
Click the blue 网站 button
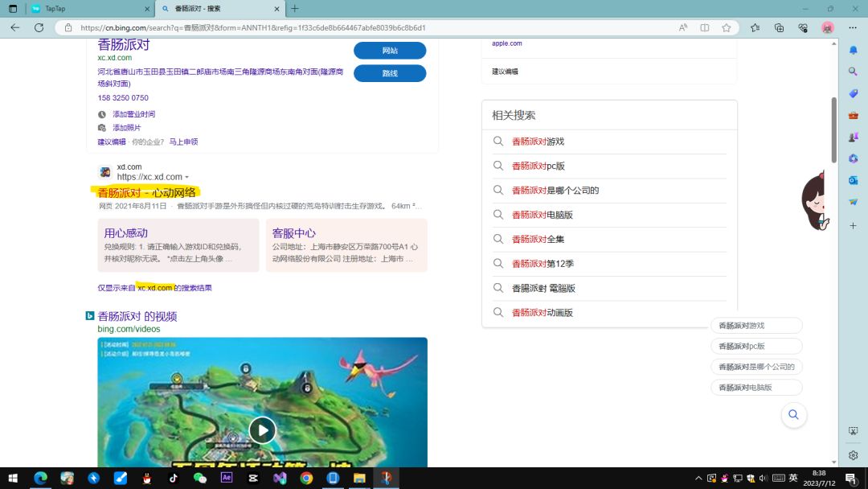389,50
